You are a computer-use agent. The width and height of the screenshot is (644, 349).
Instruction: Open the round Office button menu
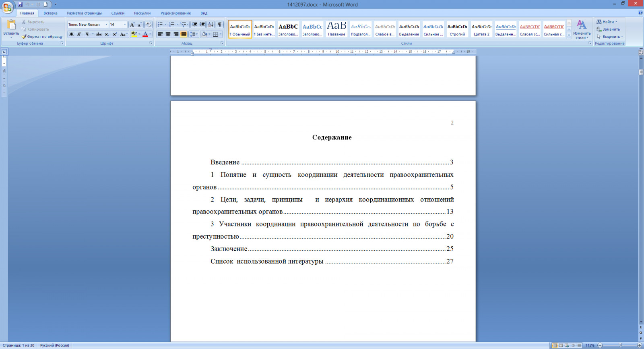[x=7, y=7]
